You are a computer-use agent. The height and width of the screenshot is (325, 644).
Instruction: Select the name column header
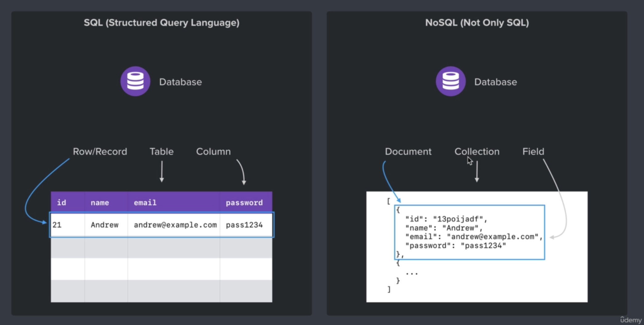tap(100, 203)
